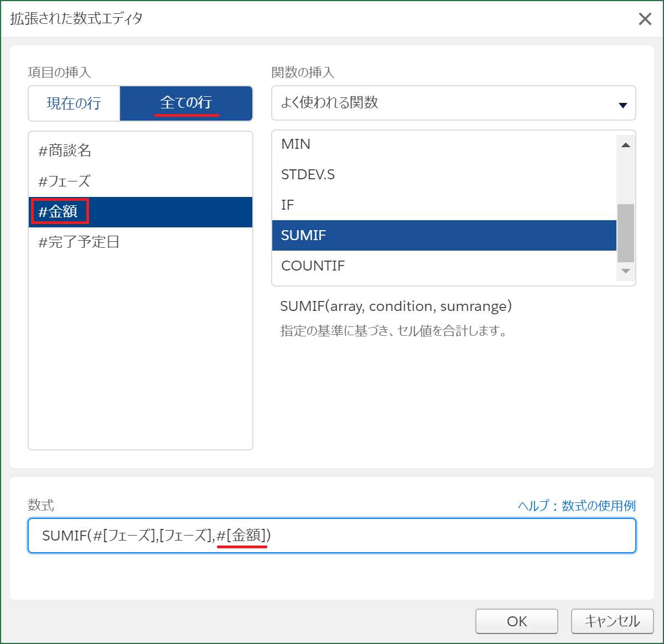Image resolution: width=664 pixels, height=644 pixels.
Task: Close the 拡張された数式エディタ dialog
Action: (x=645, y=19)
